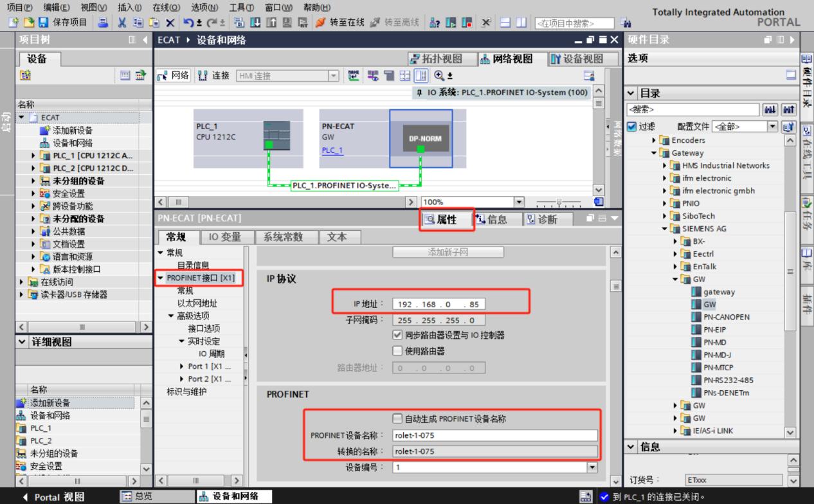Collapse the Gateway catalog folder
Viewport: 814px width, 504px height.
coord(654,153)
